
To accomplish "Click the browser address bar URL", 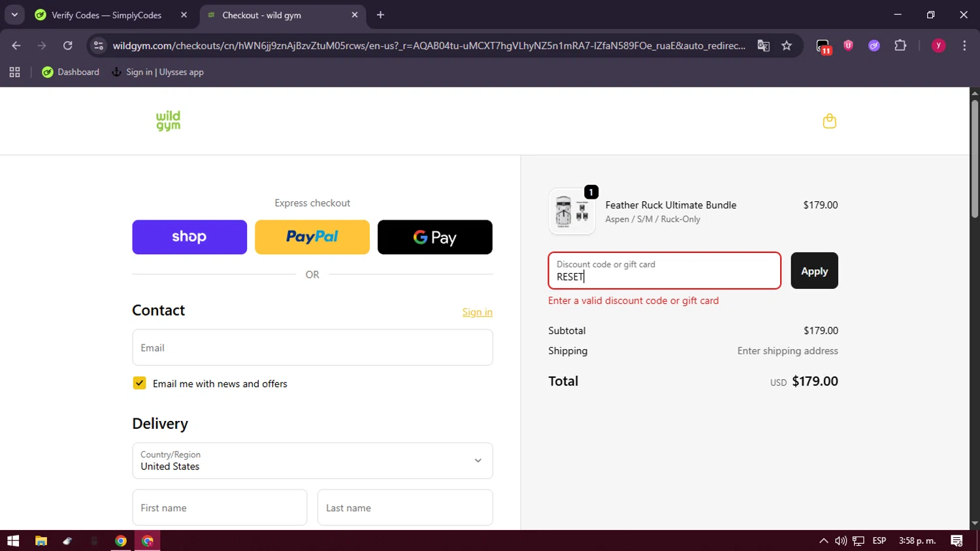I will click(x=429, y=46).
